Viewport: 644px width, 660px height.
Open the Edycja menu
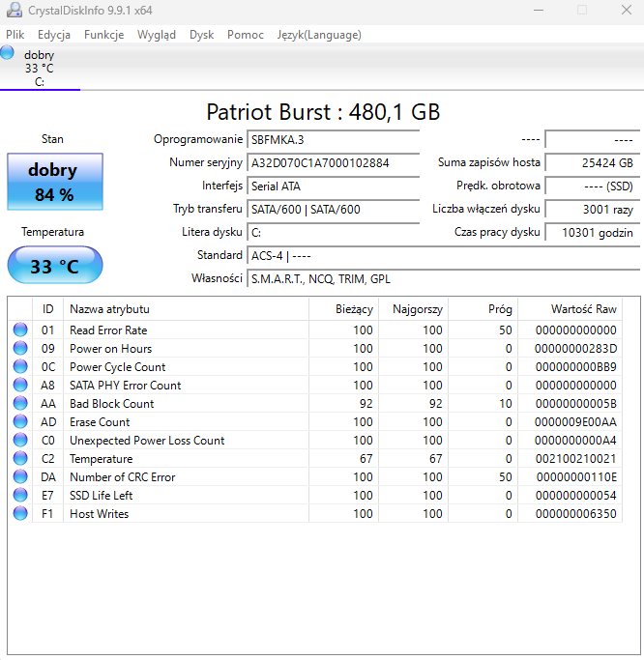[x=54, y=35]
